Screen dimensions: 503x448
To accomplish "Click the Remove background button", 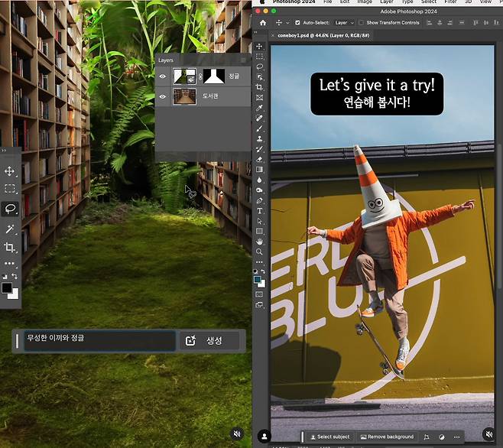I will [387, 437].
